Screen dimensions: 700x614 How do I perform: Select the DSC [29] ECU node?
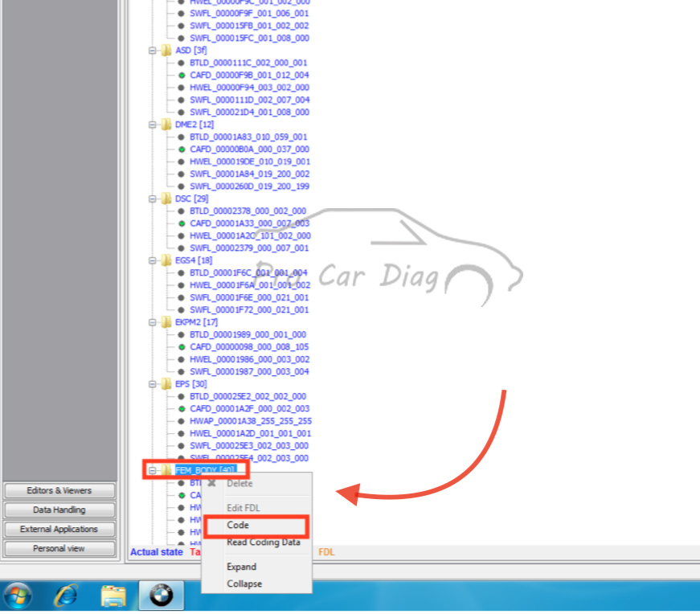click(x=191, y=199)
